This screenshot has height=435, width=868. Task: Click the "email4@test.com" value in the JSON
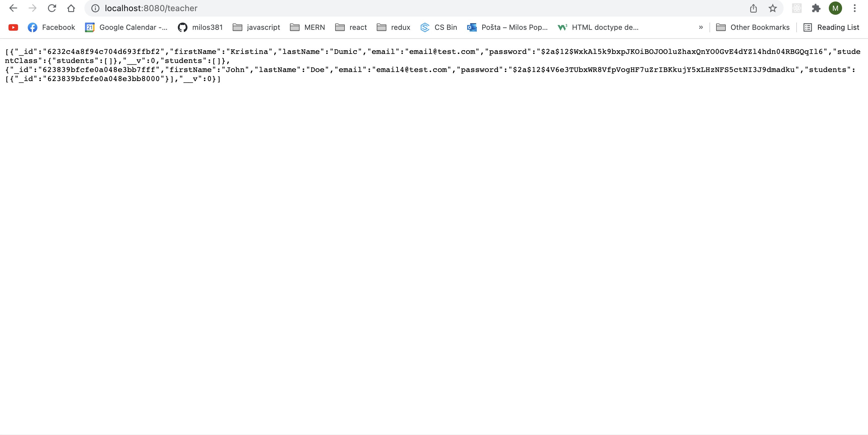coord(411,70)
